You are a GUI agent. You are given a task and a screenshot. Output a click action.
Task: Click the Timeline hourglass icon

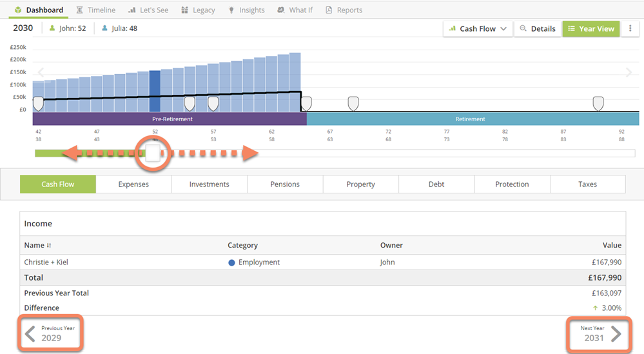point(80,10)
